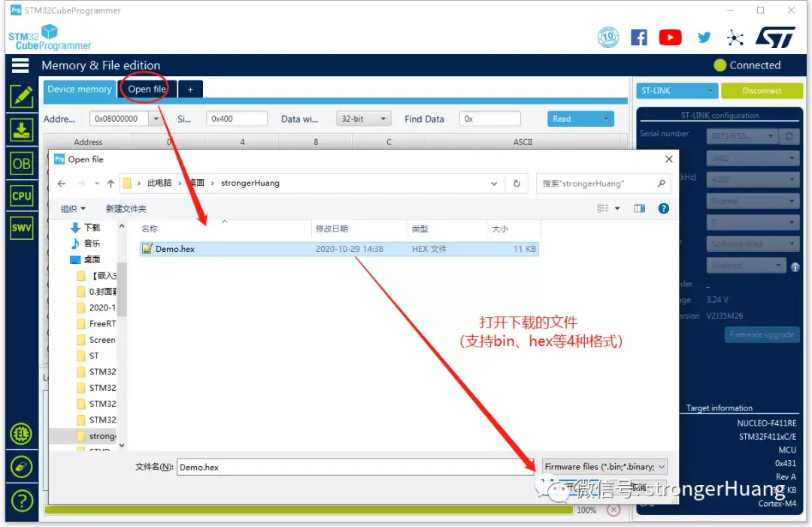
Task: Expand the address dropdown arrow
Action: (156, 119)
